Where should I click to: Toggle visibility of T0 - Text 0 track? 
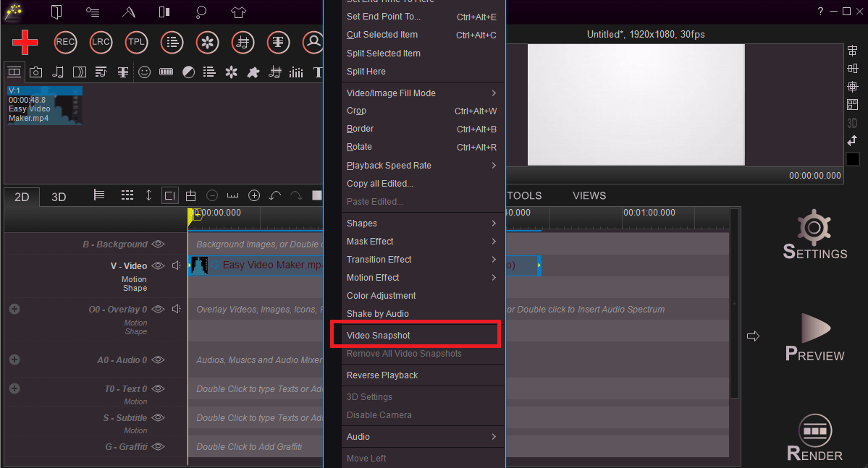tap(159, 388)
